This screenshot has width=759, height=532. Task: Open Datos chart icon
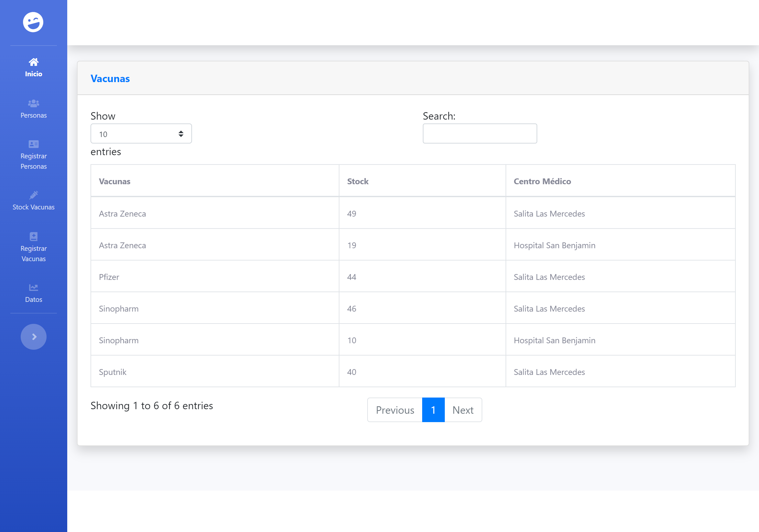[x=33, y=287]
